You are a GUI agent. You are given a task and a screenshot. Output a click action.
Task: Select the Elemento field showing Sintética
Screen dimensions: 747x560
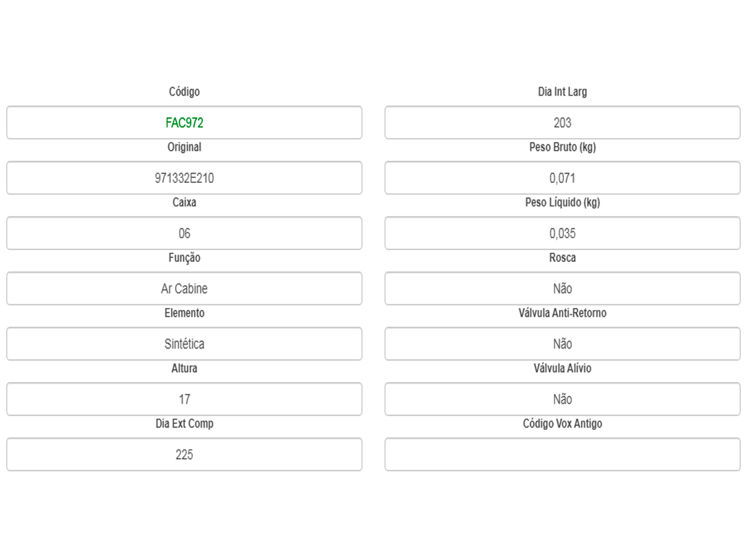click(x=184, y=344)
